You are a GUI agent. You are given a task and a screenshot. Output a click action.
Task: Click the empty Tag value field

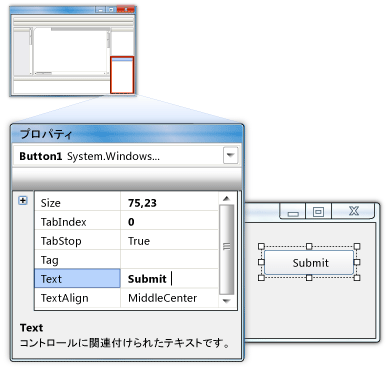[x=169, y=260]
